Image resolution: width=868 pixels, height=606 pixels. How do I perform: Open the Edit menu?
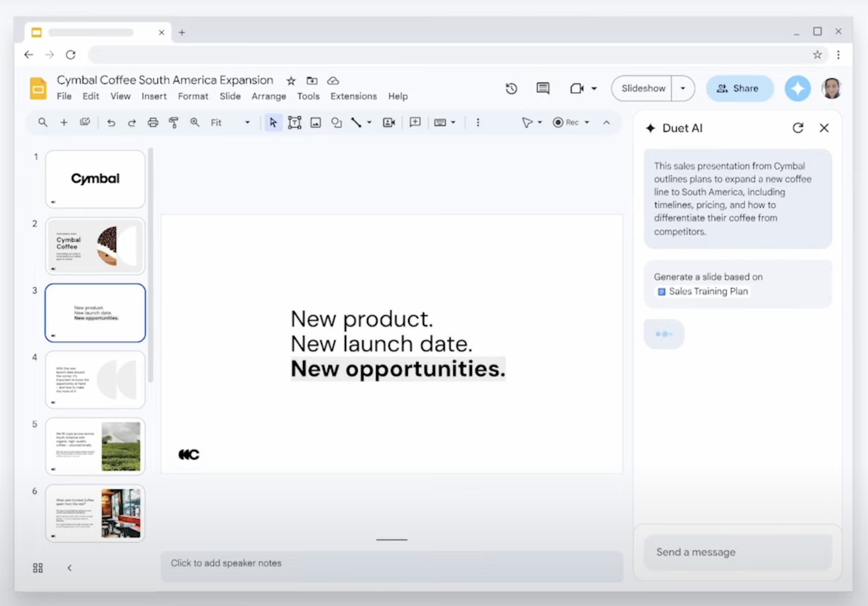click(x=91, y=96)
